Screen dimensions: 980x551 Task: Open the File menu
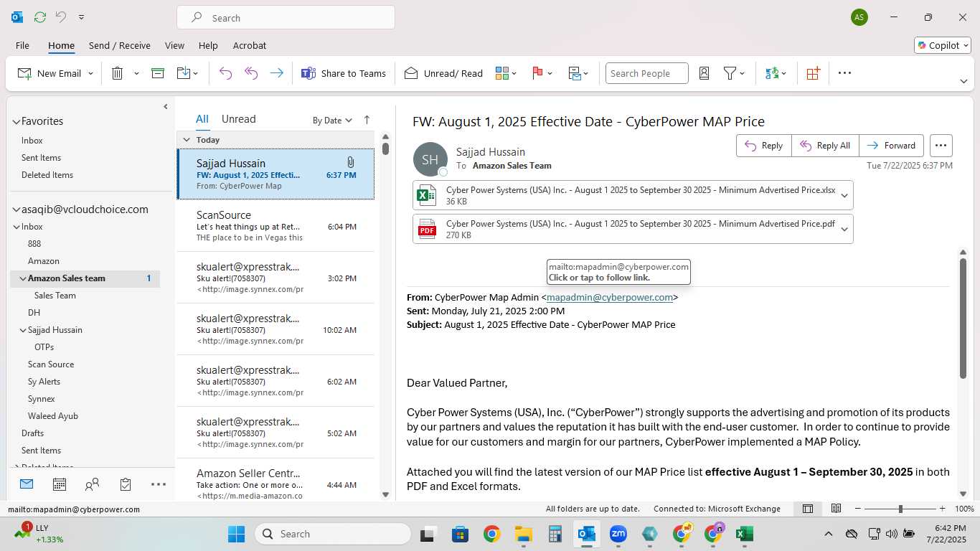coord(22,45)
